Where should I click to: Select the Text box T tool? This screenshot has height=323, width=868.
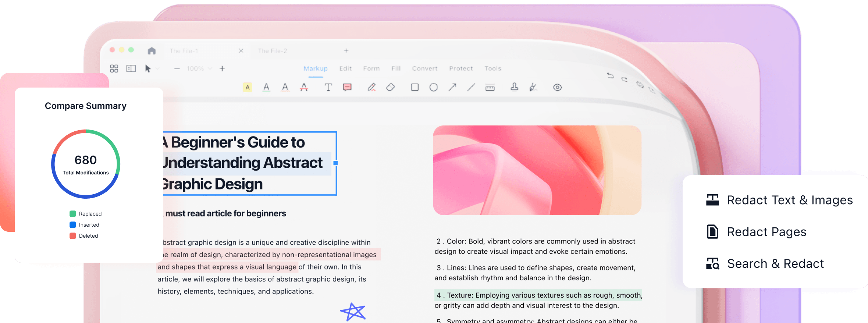pos(328,87)
